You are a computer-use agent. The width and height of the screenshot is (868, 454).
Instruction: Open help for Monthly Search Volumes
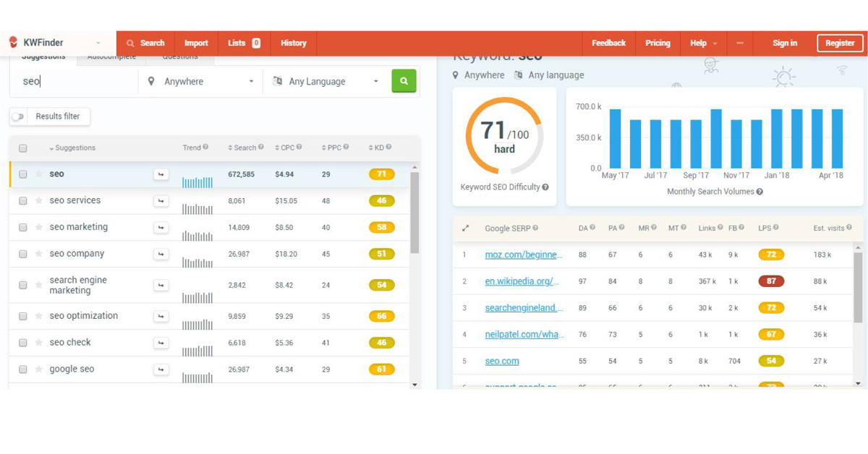coord(759,192)
